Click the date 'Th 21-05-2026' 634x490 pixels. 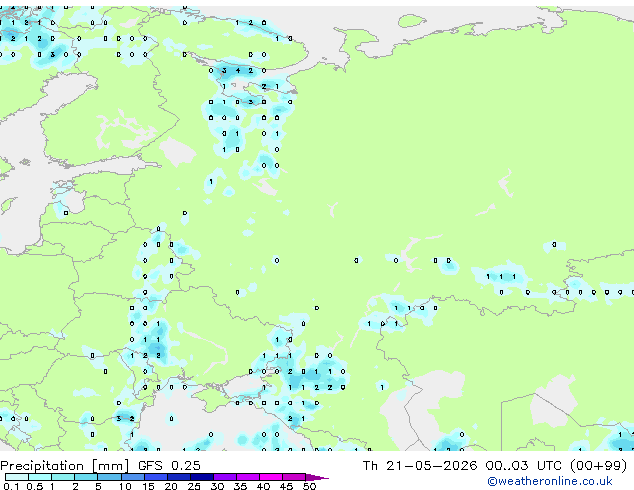(x=420, y=466)
